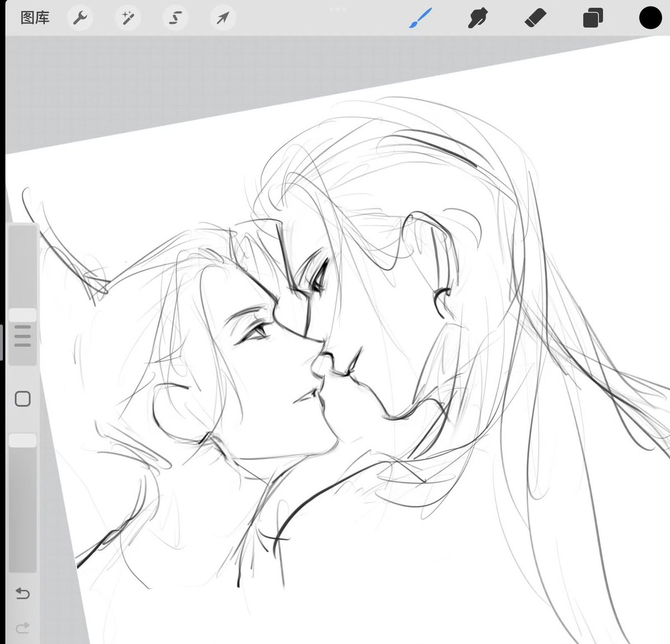Screen dimensions: 670x644
Task: Open the 图库 gallery
Action: pyautogui.click(x=35, y=18)
